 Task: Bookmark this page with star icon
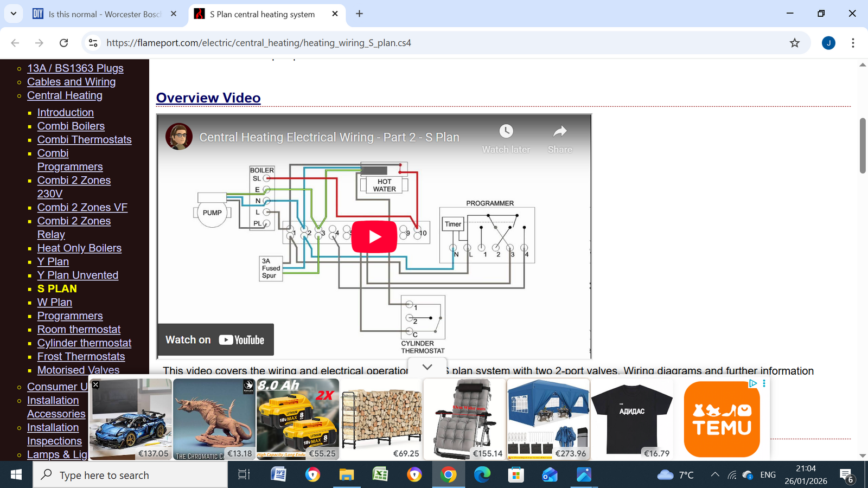coord(794,43)
